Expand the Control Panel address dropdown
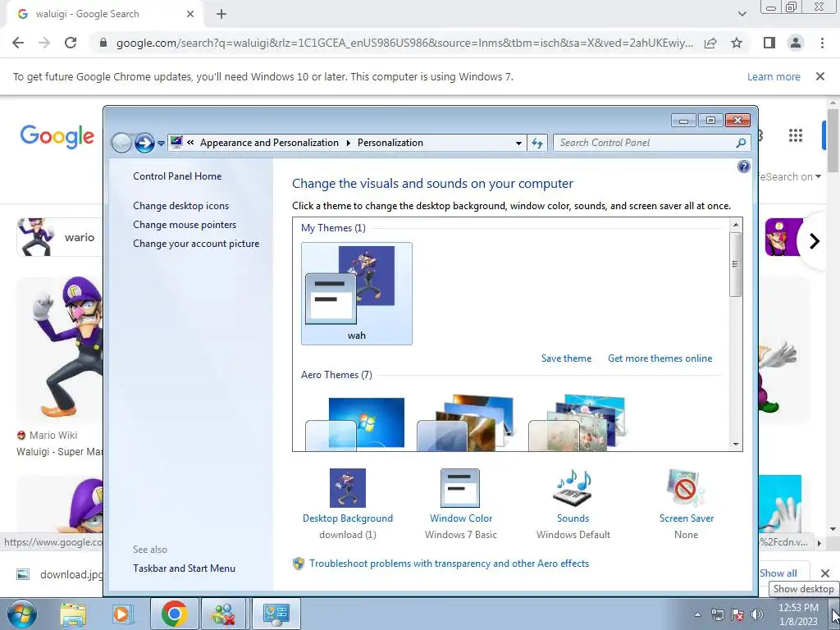840x630 pixels. pyautogui.click(x=518, y=143)
